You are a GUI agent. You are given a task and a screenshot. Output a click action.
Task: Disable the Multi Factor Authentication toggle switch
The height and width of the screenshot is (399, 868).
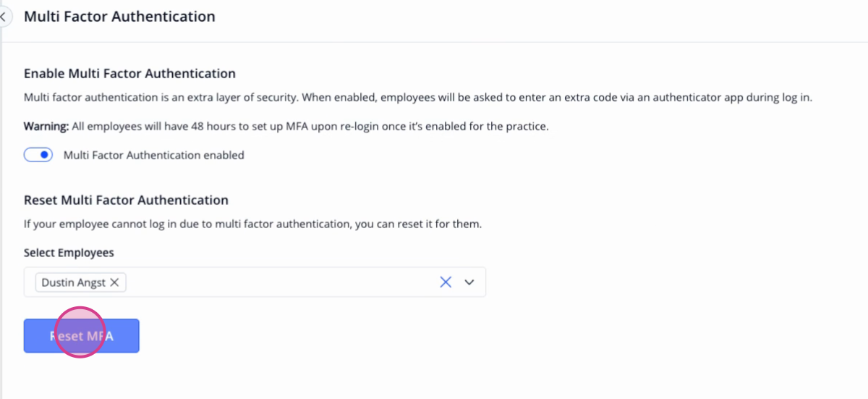(38, 155)
